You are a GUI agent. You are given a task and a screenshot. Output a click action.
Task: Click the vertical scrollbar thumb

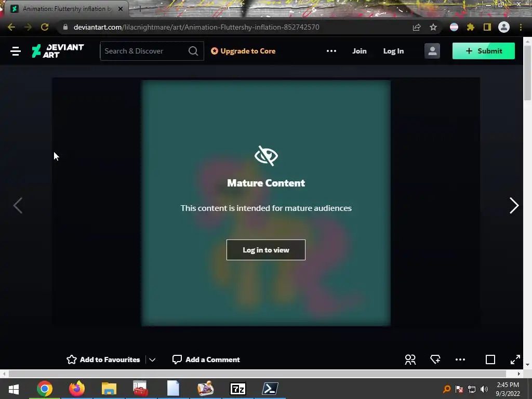[x=527, y=72]
